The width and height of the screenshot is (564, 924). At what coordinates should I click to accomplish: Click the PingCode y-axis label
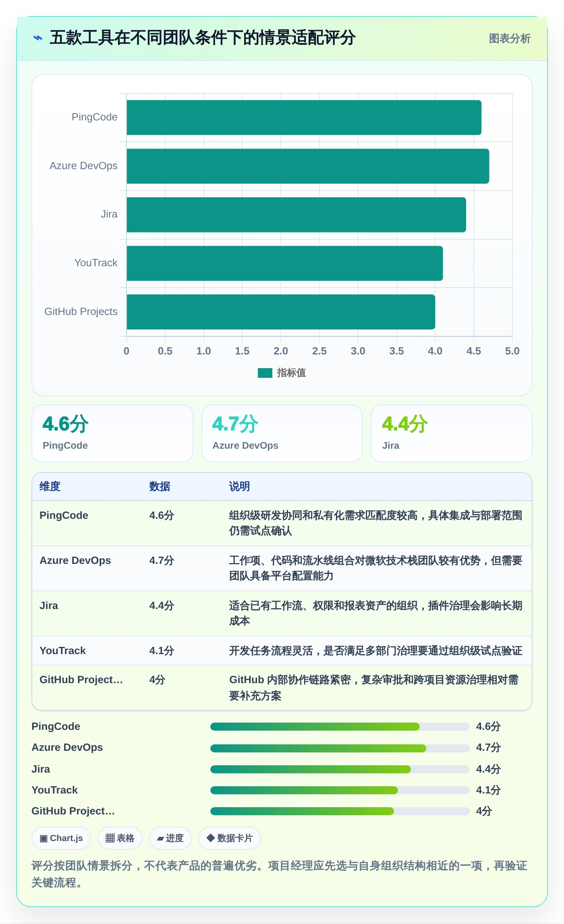coord(95,117)
